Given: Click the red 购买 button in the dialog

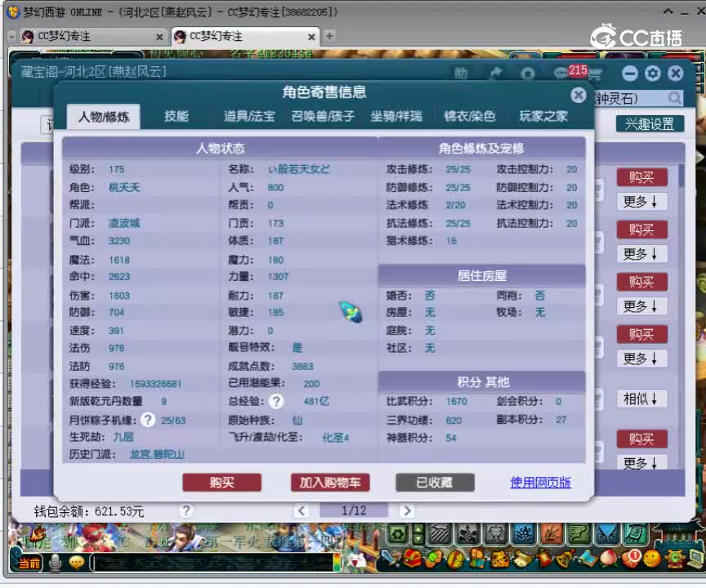Looking at the screenshot, I should (221, 483).
